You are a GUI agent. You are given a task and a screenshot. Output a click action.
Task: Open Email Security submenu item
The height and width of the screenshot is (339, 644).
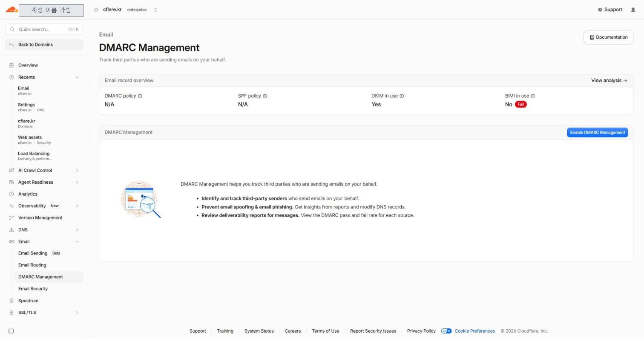(x=49, y=289)
